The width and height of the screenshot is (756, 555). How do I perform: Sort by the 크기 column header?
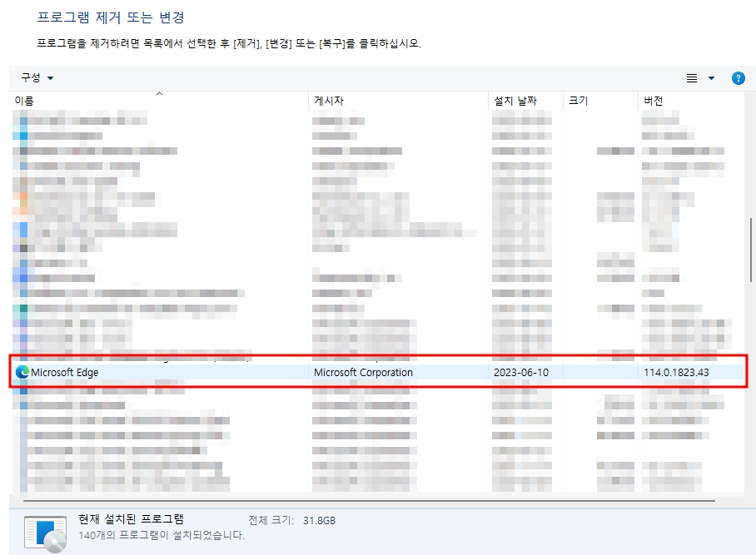[x=600, y=101]
